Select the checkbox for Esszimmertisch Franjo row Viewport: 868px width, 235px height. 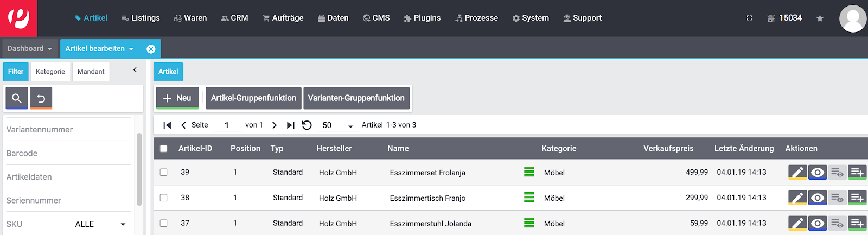click(x=163, y=198)
